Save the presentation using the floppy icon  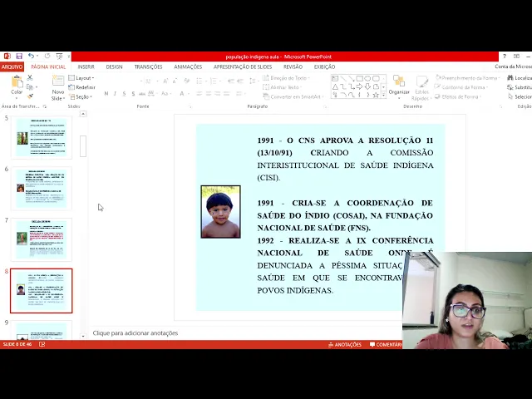click(19, 56)
